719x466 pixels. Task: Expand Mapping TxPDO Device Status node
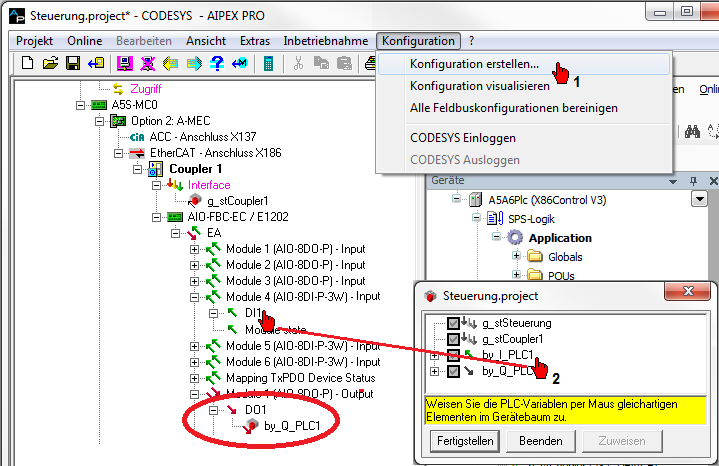click(x=194, y=378)
